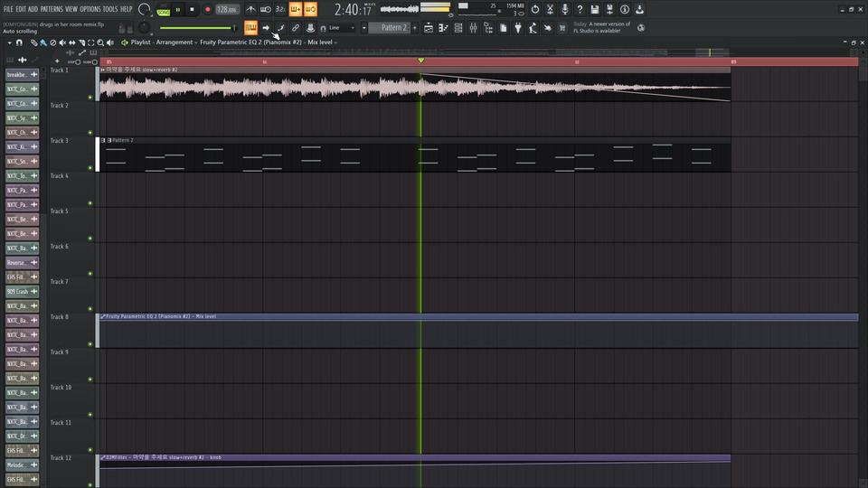Open the FILE menu
868x488 pixels.
[8, 9]
